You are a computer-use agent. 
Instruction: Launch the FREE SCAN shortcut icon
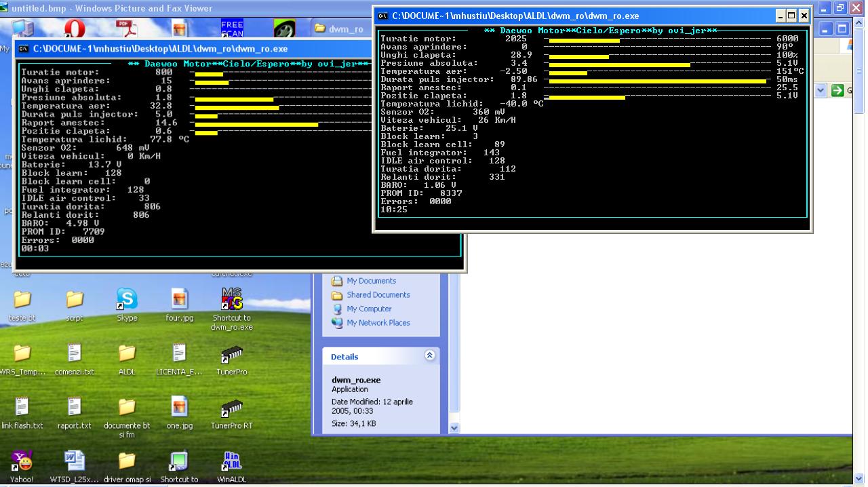click(232, 29)
